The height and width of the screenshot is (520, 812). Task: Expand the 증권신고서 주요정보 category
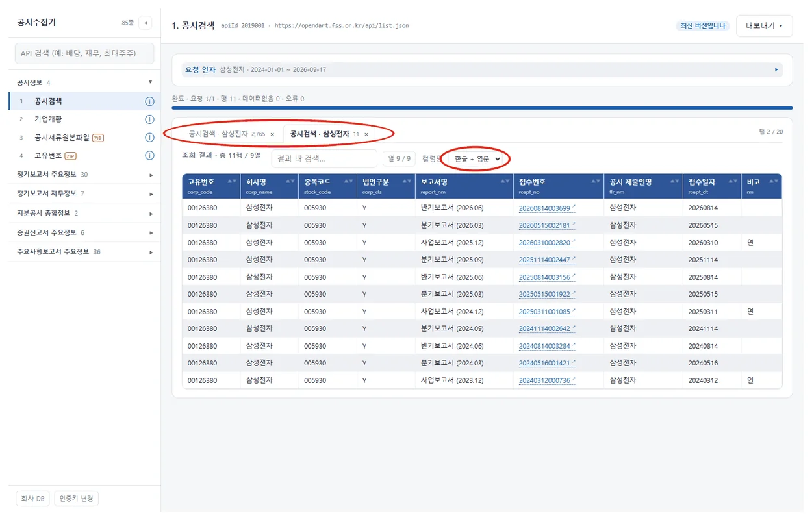84,232
